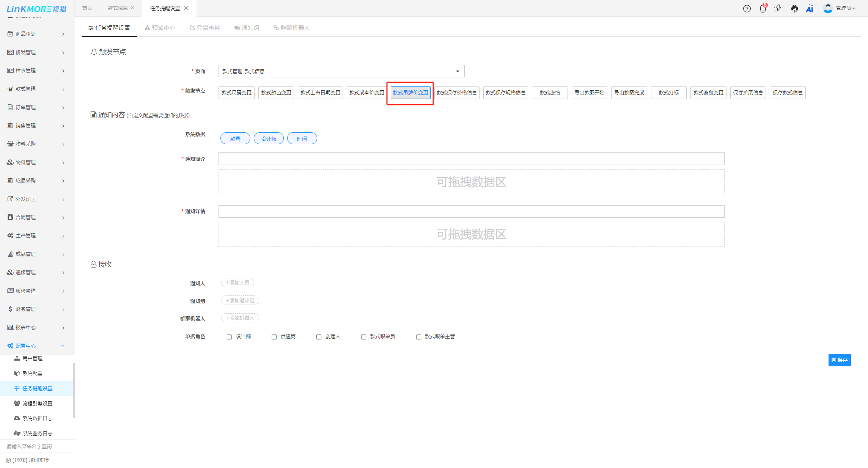Viewport: 868px width, 468px height.
Task: Collapse the 配置中心 sidebar section
Action: [x=63, y=346]
